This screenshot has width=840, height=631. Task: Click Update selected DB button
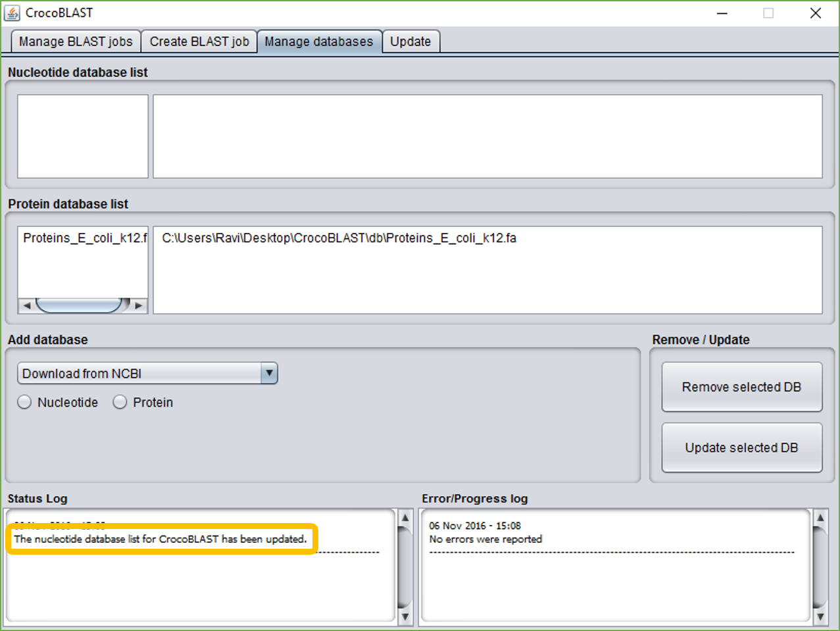coord(742,447)
